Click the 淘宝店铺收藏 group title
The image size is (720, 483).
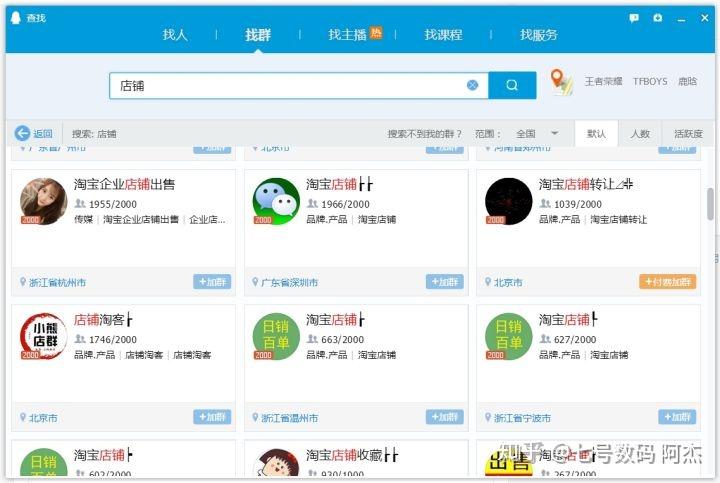(352, 455)
